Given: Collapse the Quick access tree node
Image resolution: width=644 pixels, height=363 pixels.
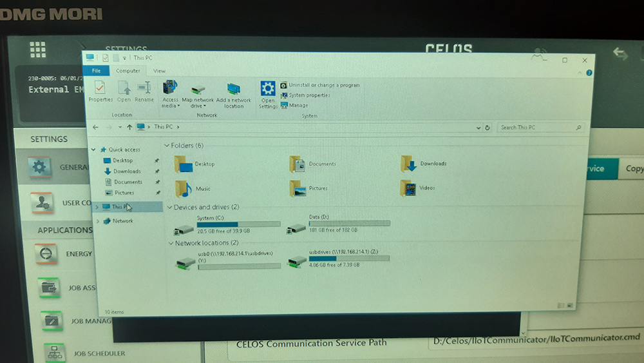Looking at the screenshot, I should click(x=93, y=150).
